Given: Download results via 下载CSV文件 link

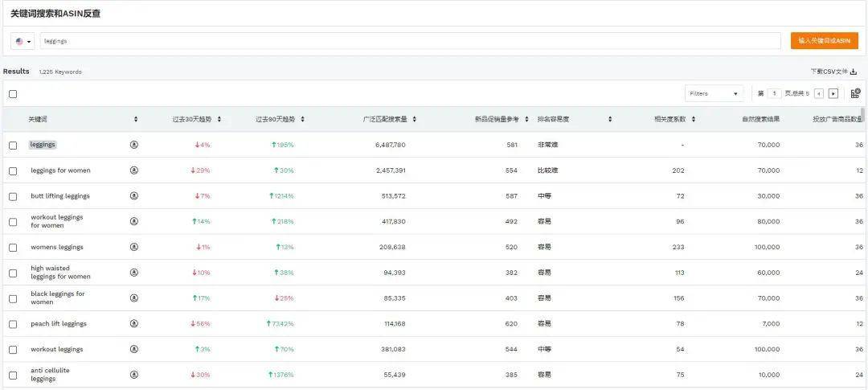Looking at the screenshot, I should [833, 72].
